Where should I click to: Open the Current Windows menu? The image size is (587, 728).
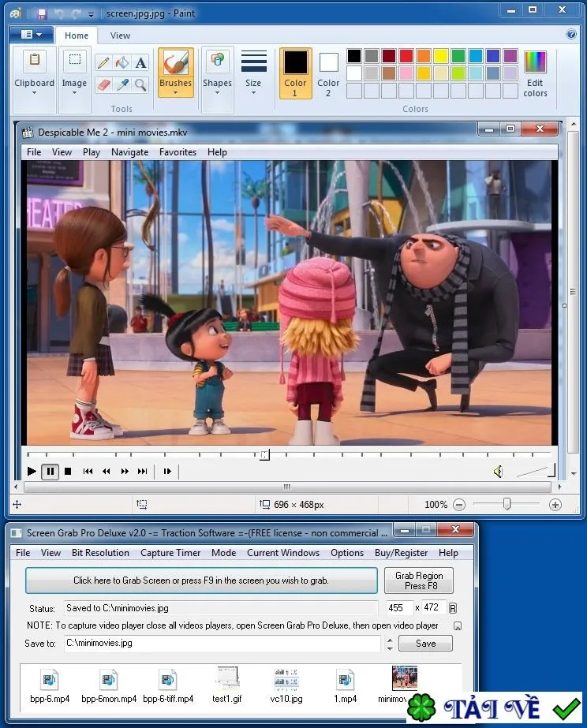click(x=283, y=553)
